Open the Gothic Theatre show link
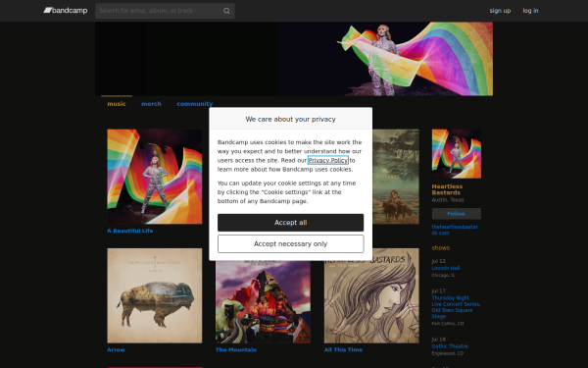 450,346
